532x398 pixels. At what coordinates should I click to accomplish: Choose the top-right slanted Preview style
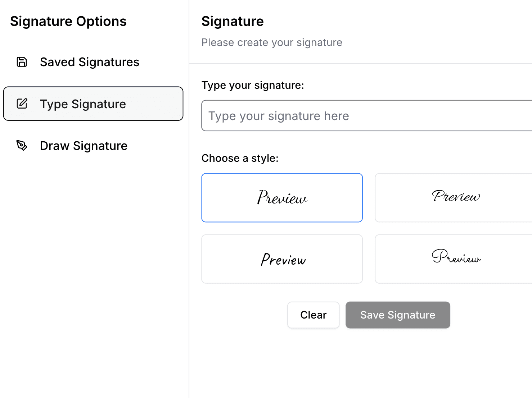pos(454,198)
